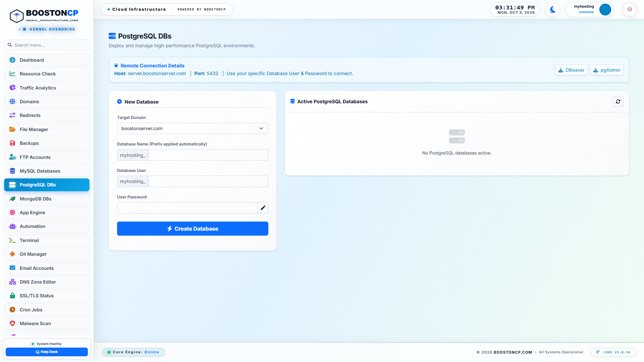Click the Create Database button
This screenshot has width=644, height=362.
pyautogui.click(x=193, y=229)
